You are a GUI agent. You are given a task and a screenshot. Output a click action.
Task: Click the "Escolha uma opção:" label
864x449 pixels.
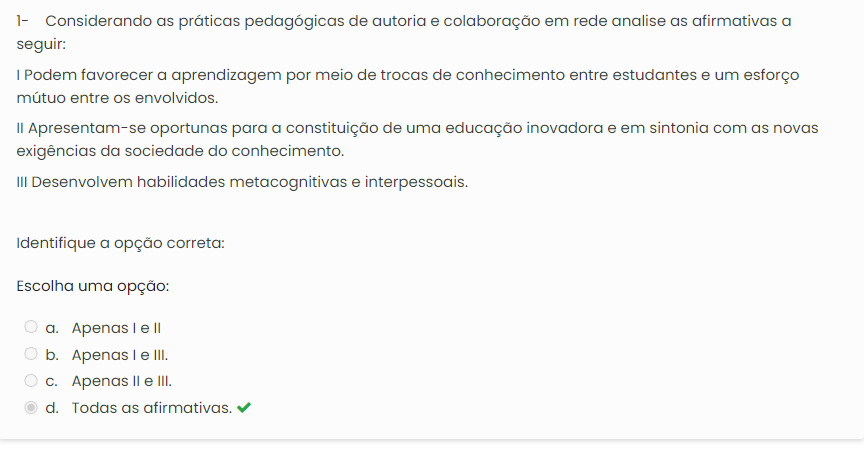point(93,286)
